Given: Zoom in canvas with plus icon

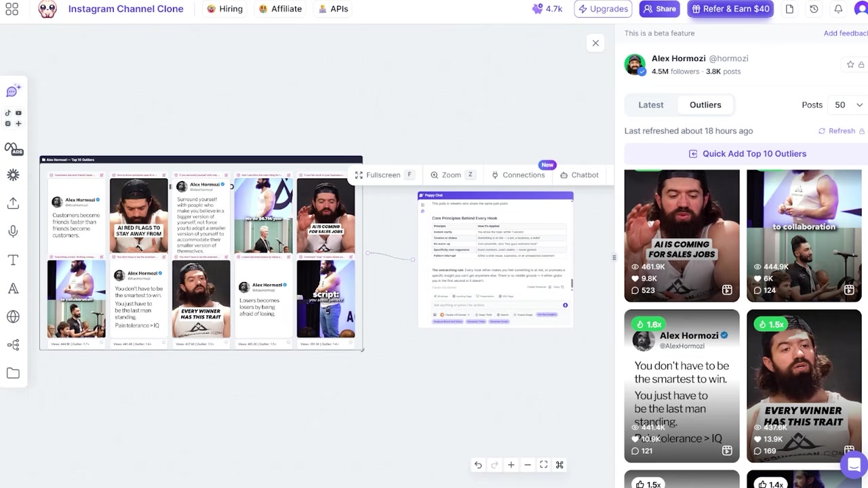Looking at the screenshot, I should pos(511,465).
